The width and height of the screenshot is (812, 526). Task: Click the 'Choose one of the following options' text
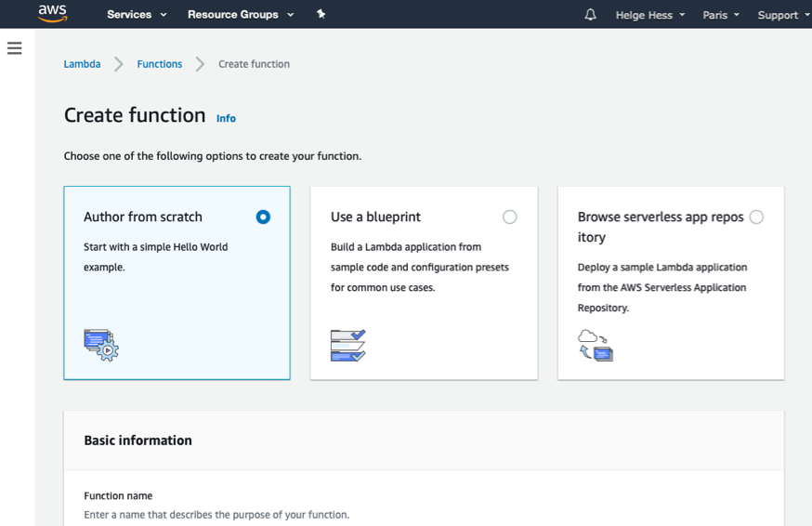click(213, 156)
